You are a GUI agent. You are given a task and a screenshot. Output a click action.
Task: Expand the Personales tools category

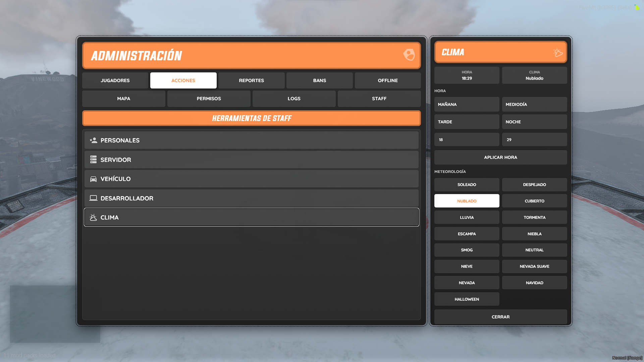251,140
